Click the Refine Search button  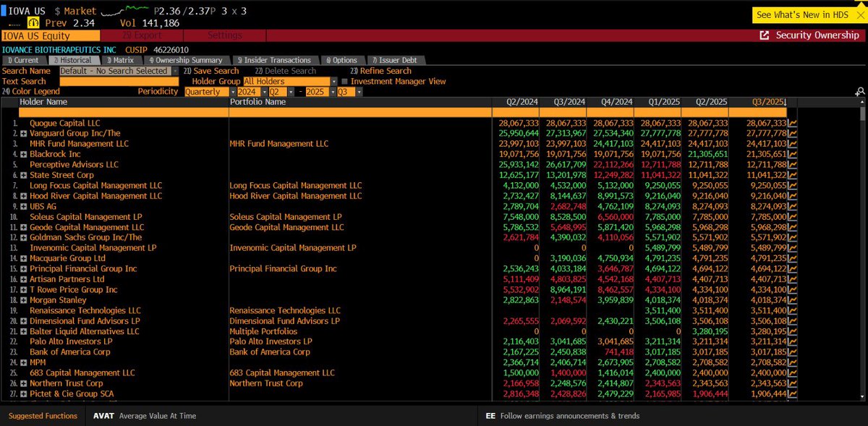coord(380,71)
